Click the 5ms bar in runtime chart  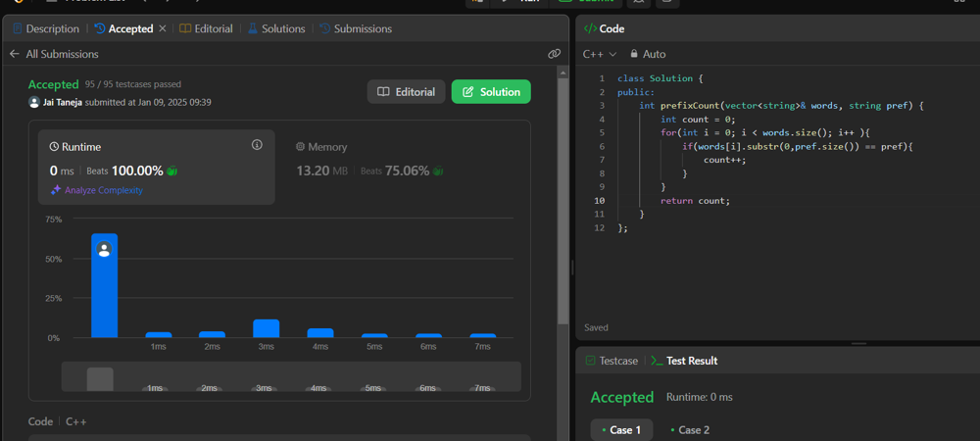coord(374,335)
